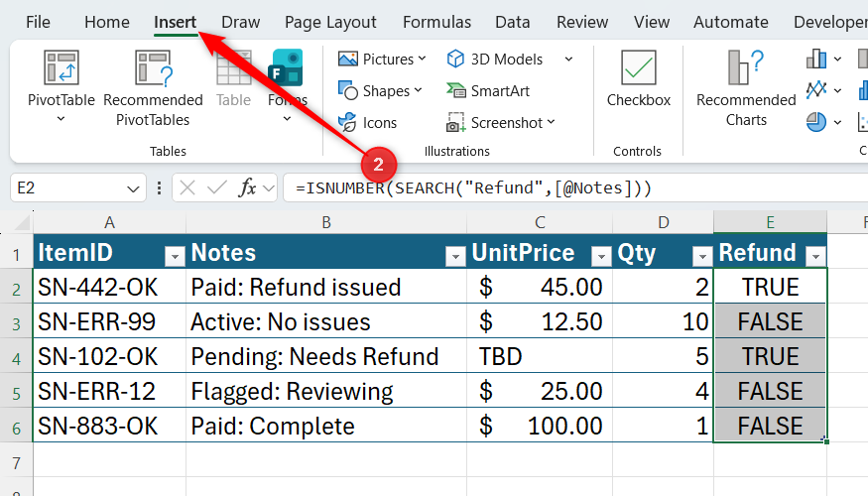
Task: Select cell 'Flagged: Reviewing'
Action: tap(326, 392)
